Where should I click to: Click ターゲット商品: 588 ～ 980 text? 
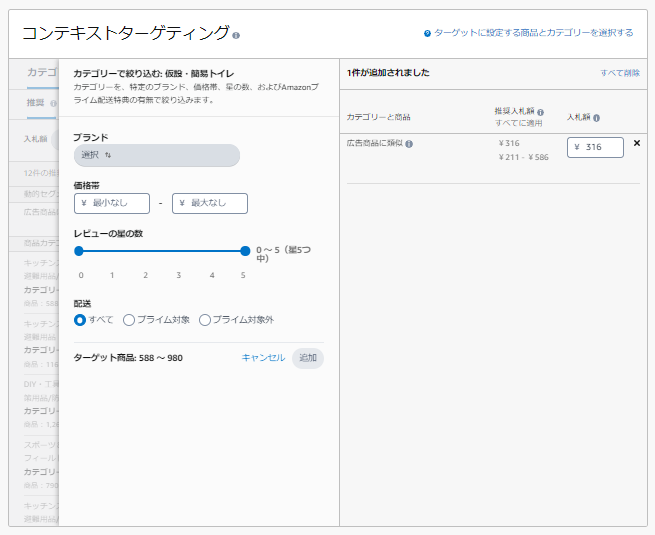128,358
